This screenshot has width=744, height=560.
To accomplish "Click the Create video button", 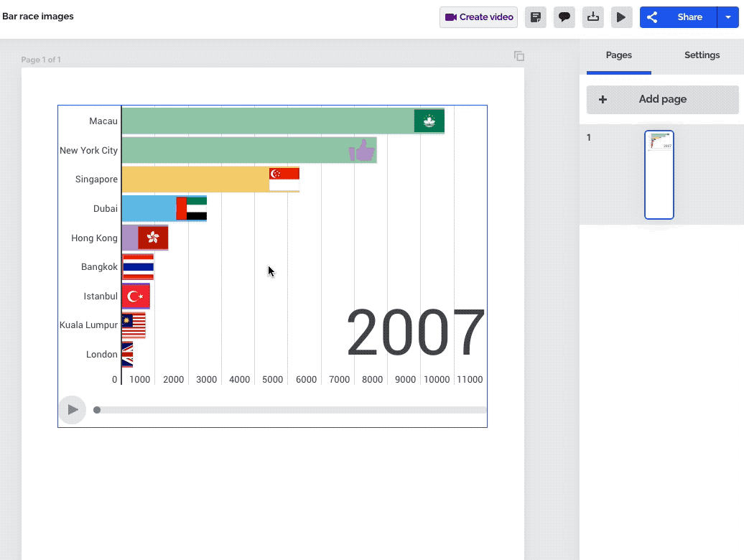I will [x=479, y=17].
